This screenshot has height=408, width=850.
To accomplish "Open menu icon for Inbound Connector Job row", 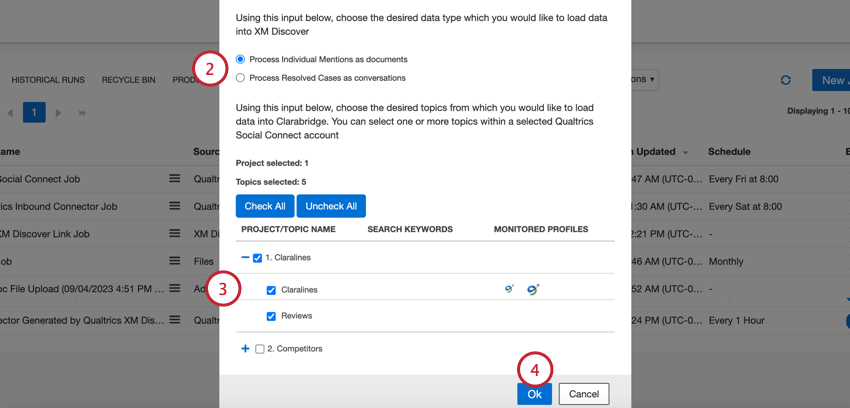I will 175,206.
